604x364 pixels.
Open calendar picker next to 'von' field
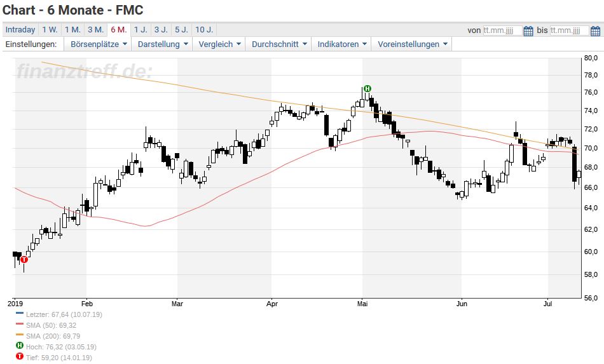tap(528, 30)
